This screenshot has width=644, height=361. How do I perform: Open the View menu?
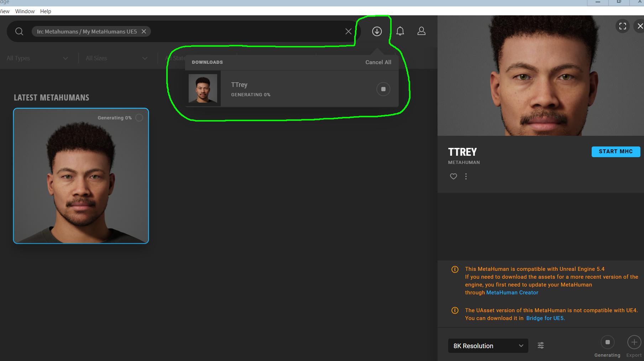tap(5, 11)
